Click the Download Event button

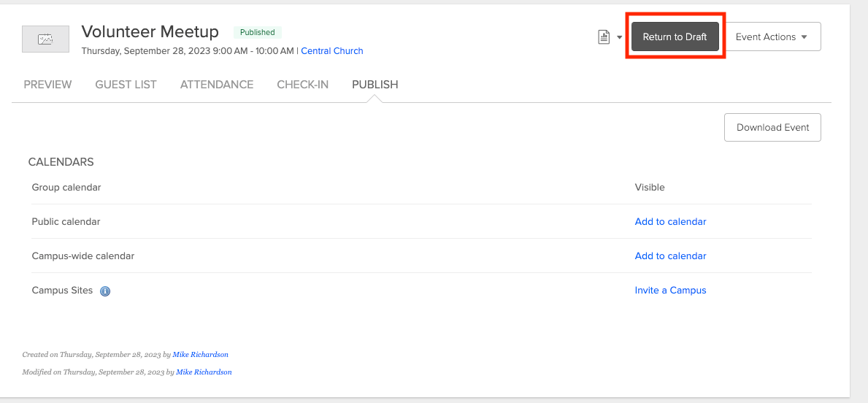click(772, 127)
